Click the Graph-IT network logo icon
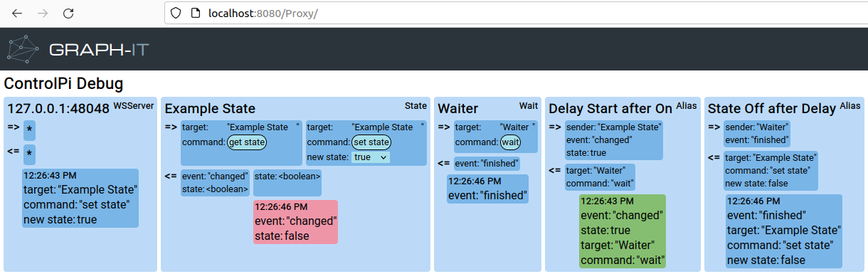 point(23,49)
